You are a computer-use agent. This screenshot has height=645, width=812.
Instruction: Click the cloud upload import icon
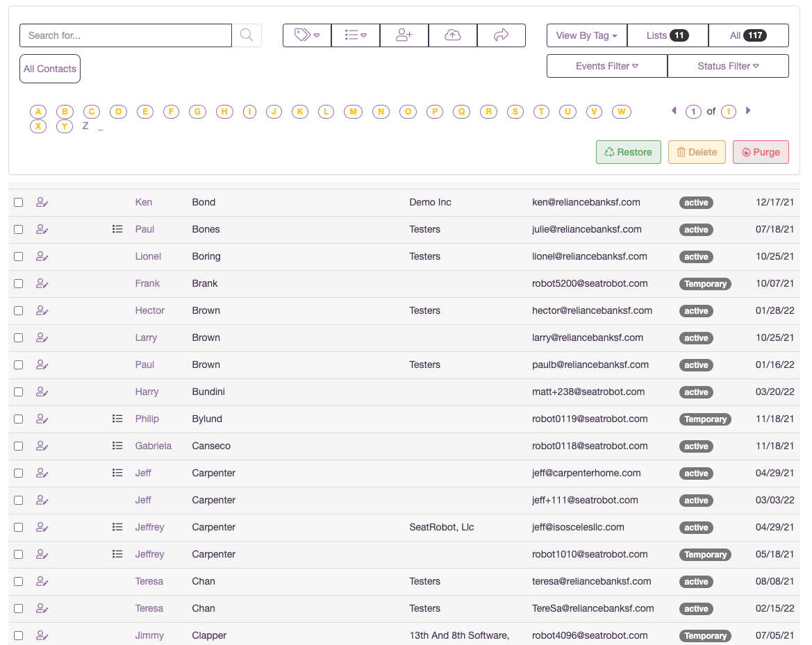452,35
